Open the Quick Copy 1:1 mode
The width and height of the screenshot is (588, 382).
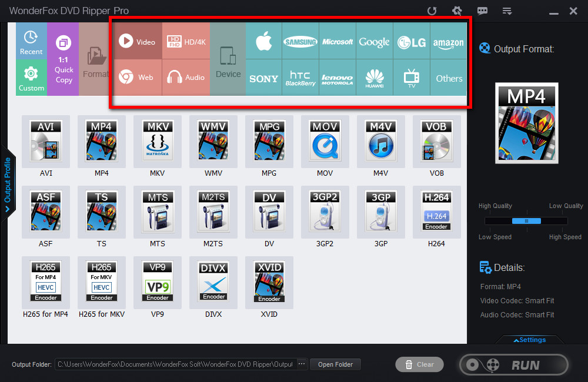coord(63,59)
